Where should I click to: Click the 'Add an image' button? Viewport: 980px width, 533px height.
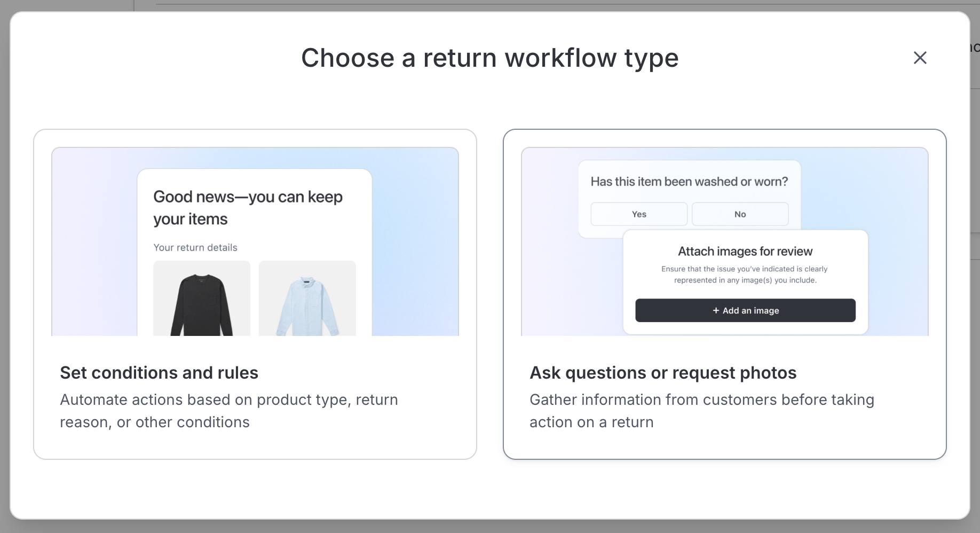coord(745,310)
